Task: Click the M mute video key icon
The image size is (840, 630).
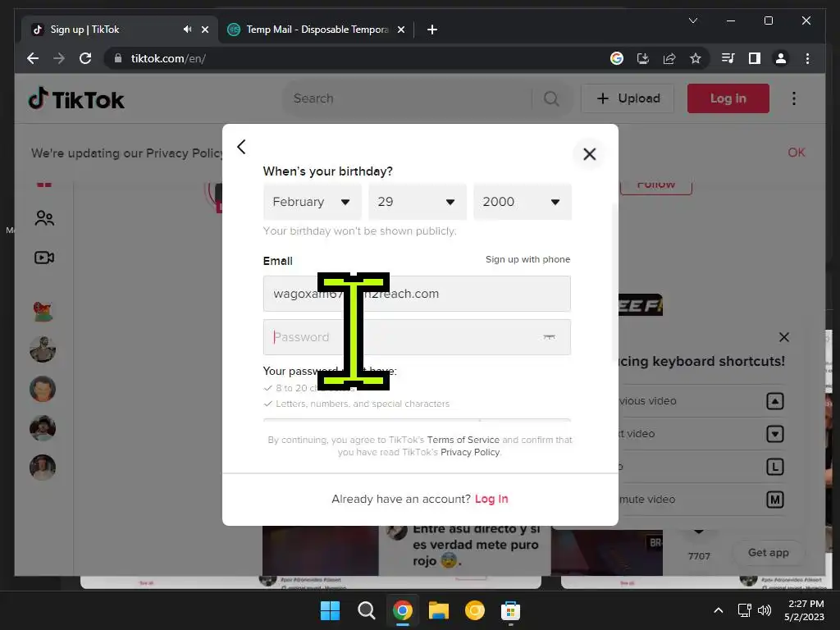Action: tap(775, 500)
